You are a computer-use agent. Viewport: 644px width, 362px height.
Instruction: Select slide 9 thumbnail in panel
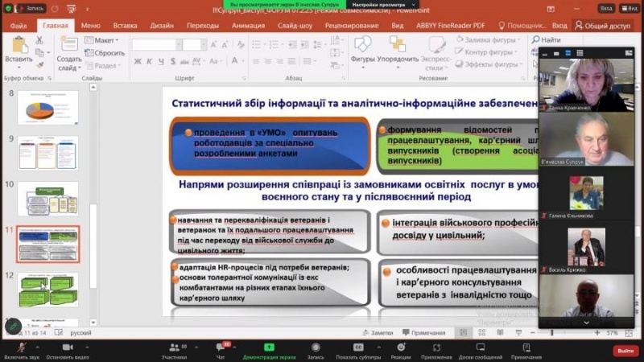(48, 152)
